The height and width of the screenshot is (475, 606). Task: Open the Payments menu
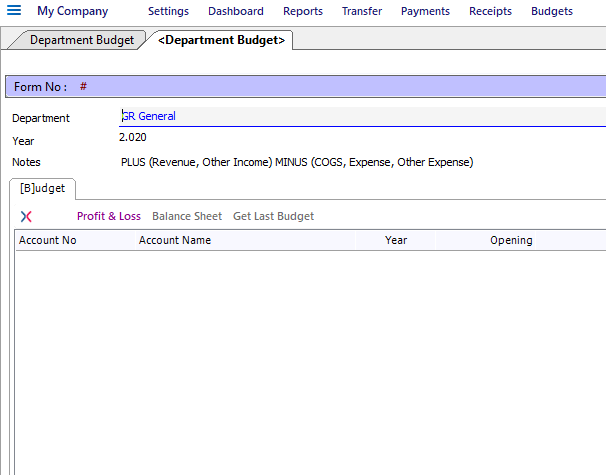pos(425,11)
